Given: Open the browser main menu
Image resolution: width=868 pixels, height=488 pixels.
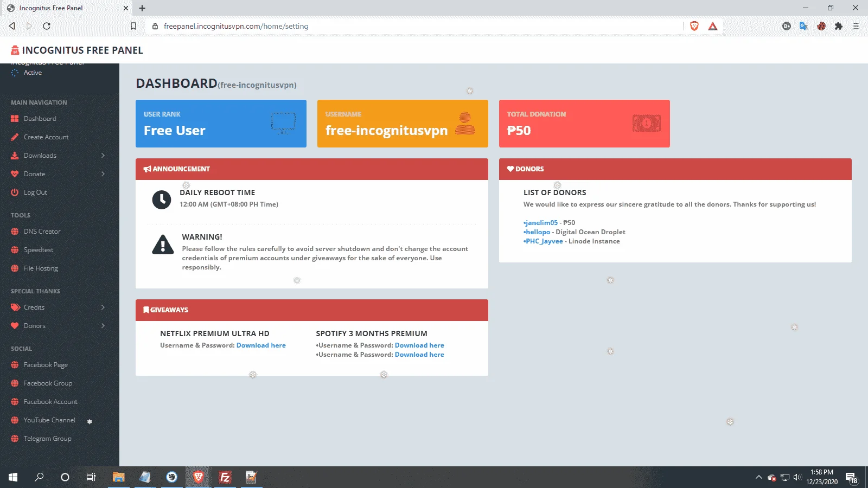Looking at the screenshot, I should 856,26.
